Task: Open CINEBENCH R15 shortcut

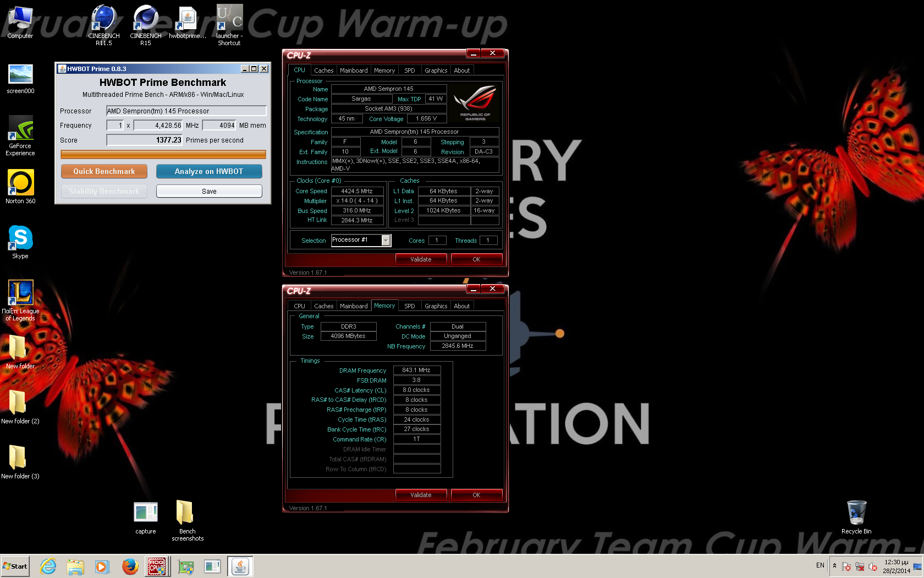Action: (x=146, y=25)
